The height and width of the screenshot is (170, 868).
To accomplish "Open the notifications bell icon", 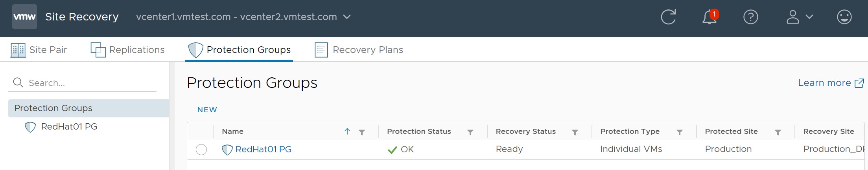I will (710, 17).
